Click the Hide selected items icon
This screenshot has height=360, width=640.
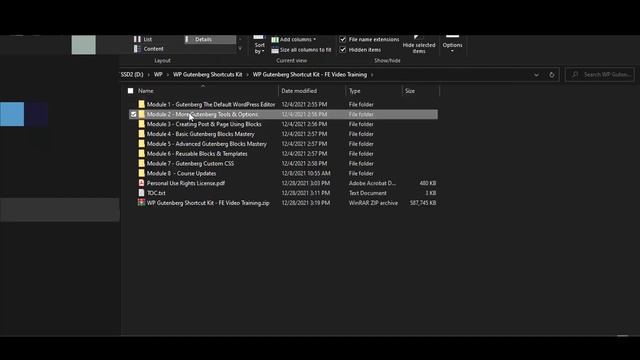[x=419, y=37]
